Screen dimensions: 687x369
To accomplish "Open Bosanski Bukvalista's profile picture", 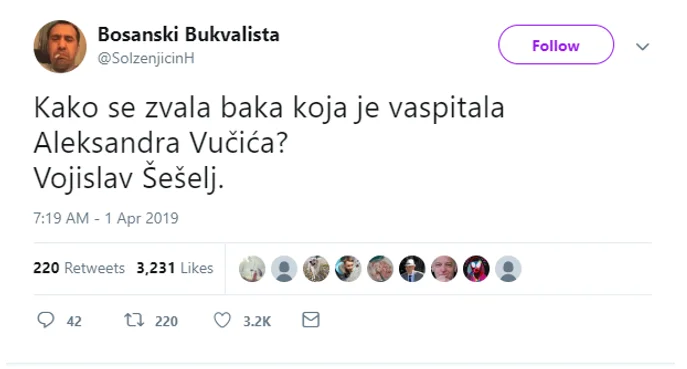I will click(60, 46).
